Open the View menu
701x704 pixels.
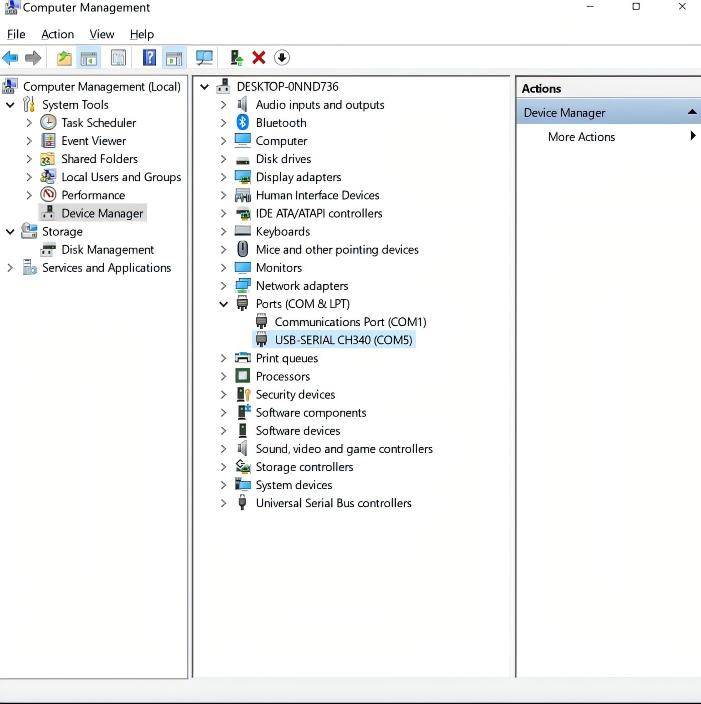click(x=102, y=34)
